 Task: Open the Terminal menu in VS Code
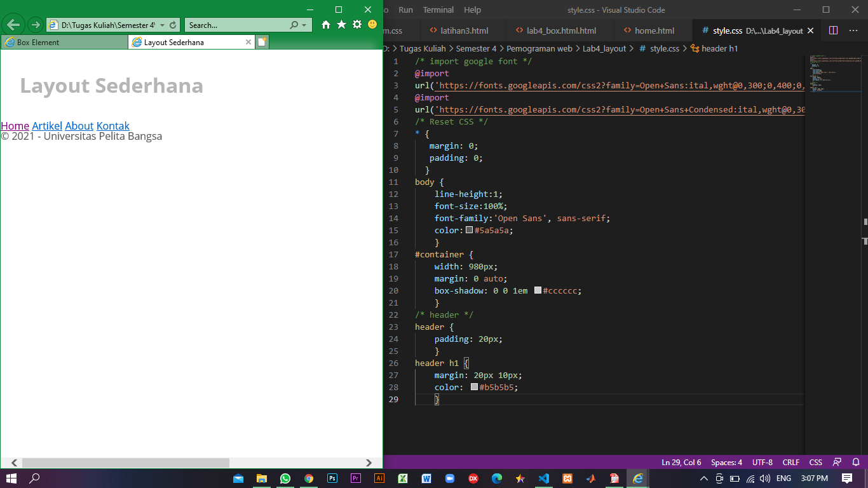click(438, 10)
